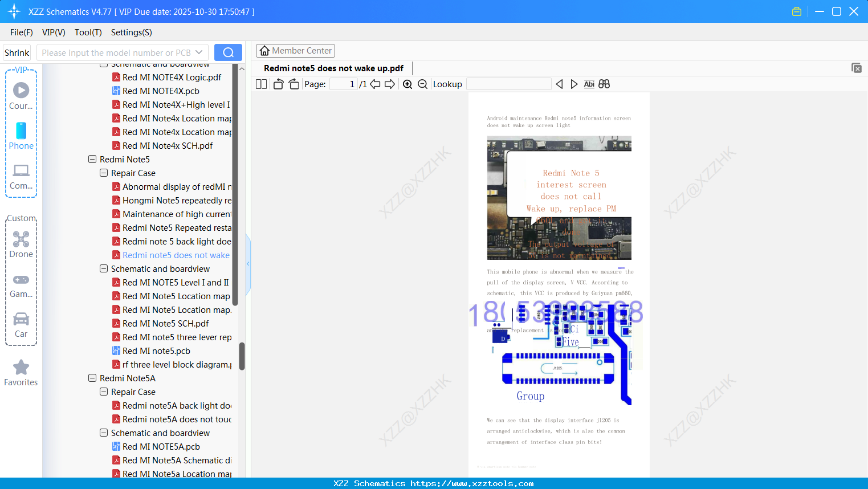Open the Member Center

click(295, 51)
